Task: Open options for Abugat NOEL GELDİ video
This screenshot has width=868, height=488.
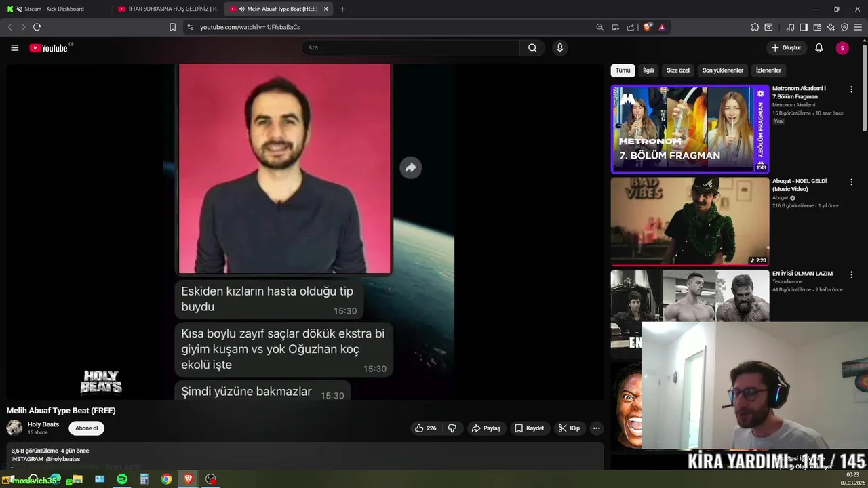Action: pyautogui.click(x=852, y=182)
